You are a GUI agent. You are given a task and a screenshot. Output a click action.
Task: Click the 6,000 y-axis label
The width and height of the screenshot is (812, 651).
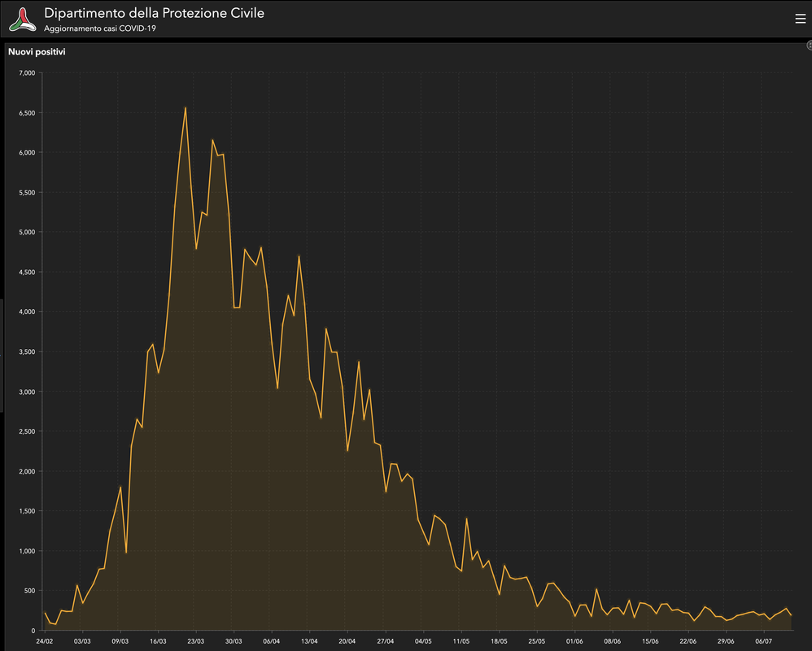click(x=27, y=153)
